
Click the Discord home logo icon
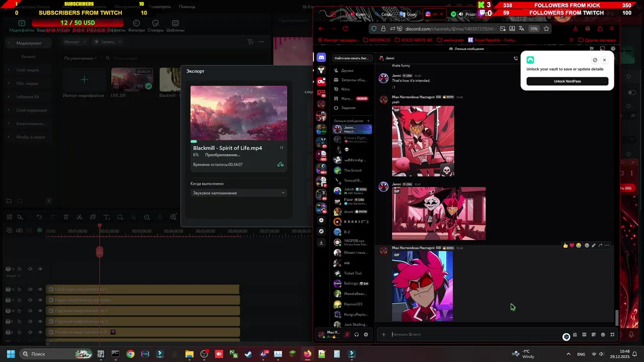pyautogui.click(x=321, y=57)
